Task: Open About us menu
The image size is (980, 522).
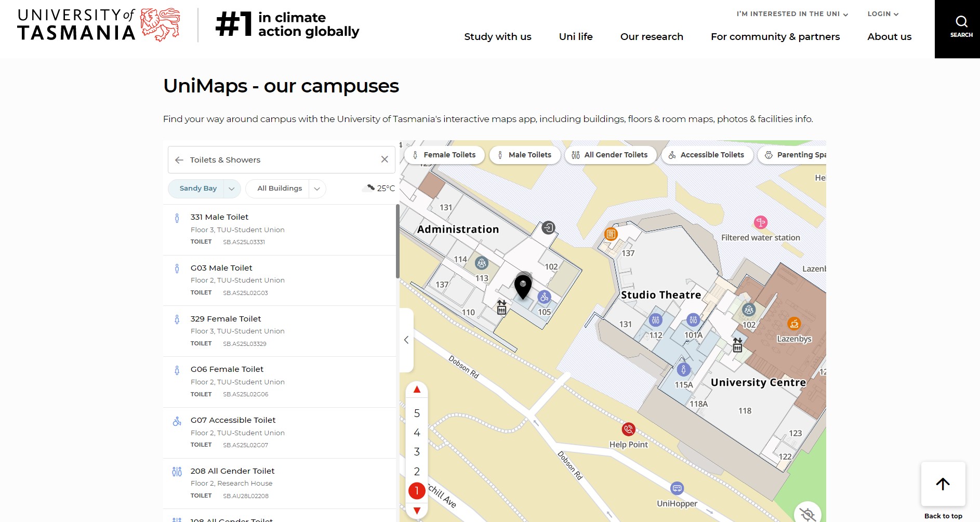Action: [889, 37]
